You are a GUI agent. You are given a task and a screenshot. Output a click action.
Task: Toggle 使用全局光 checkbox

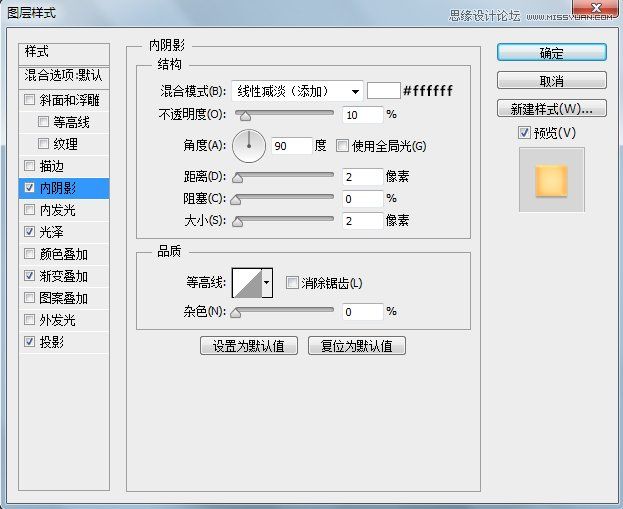pyautogui.click(x=342, y=146)
